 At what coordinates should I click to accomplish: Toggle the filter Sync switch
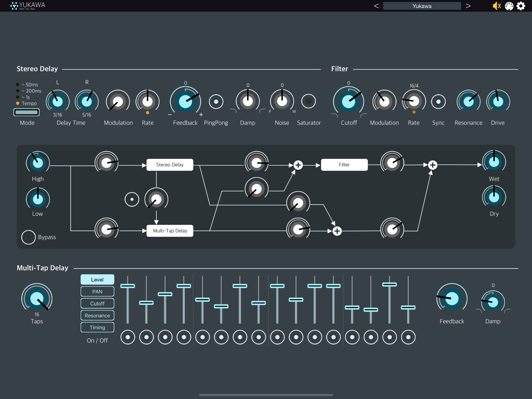(438, 102)
